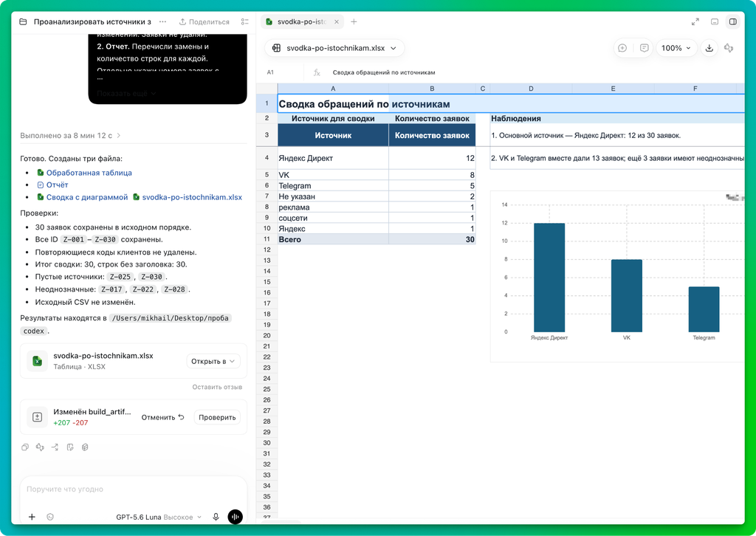Add attachment with the plus icon
This screenshot has width=756, height=536.
(x=32, y=517)
